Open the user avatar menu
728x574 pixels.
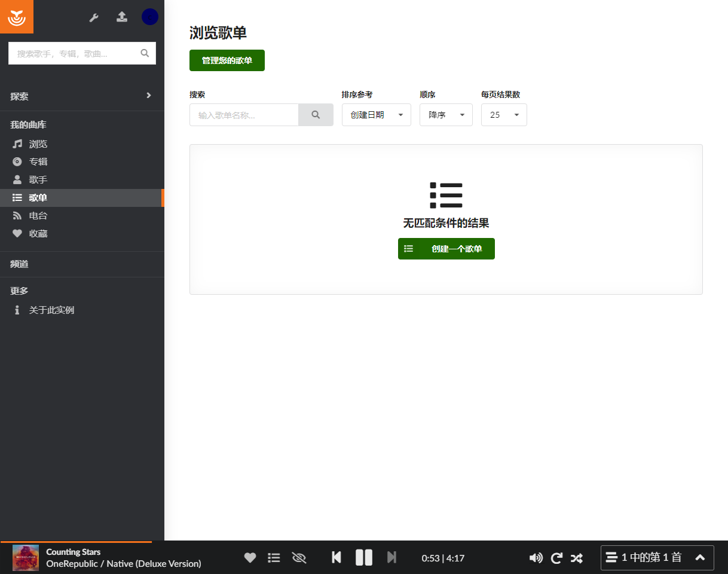coord(150,17)
